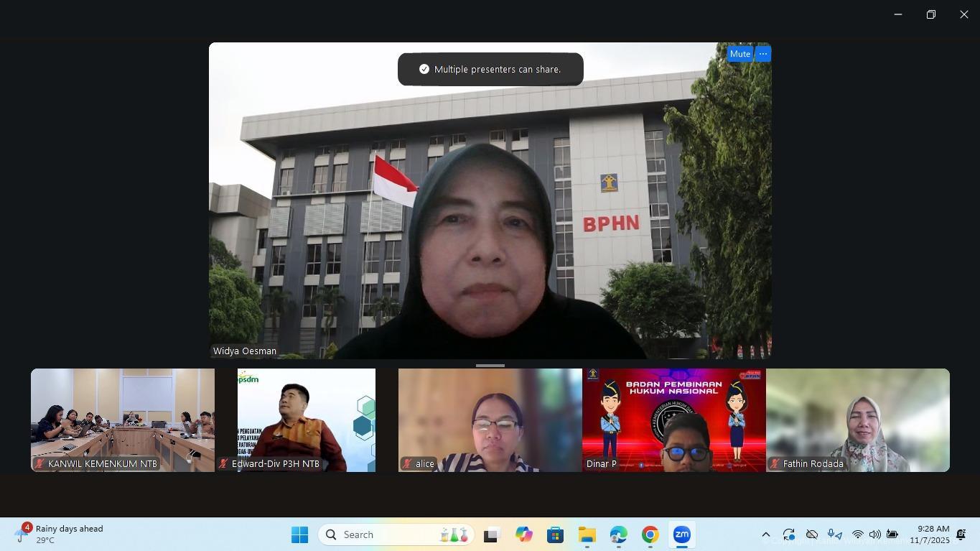Open the weather widget showing Rainy days ahead
980x551 pixels.
point(61,534)
